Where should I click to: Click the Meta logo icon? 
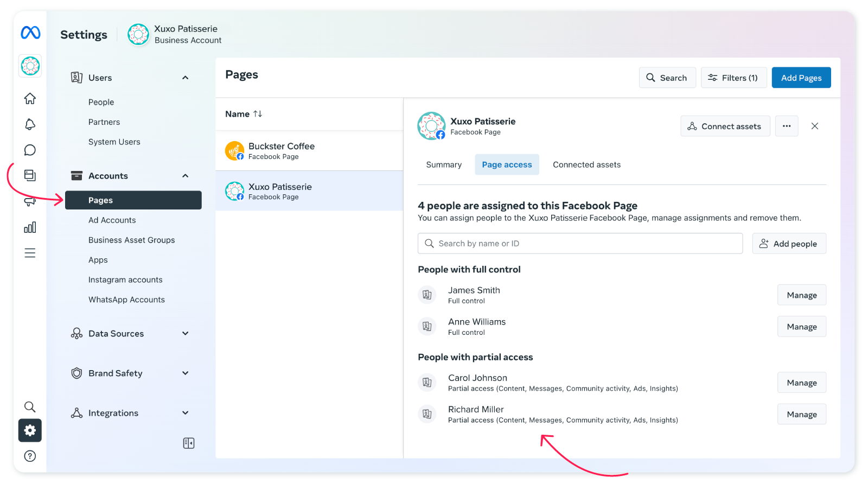[x=30, y=33]
